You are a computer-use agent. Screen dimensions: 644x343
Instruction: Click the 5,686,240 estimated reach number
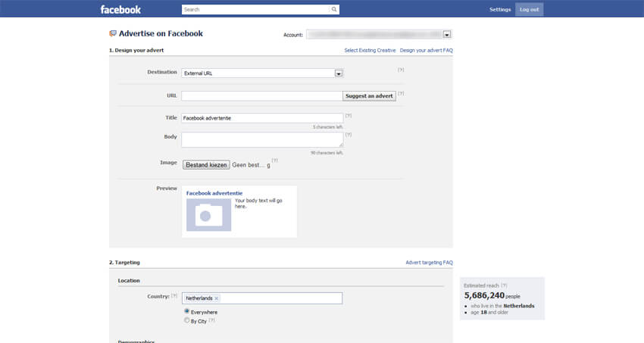coord(484,295)
